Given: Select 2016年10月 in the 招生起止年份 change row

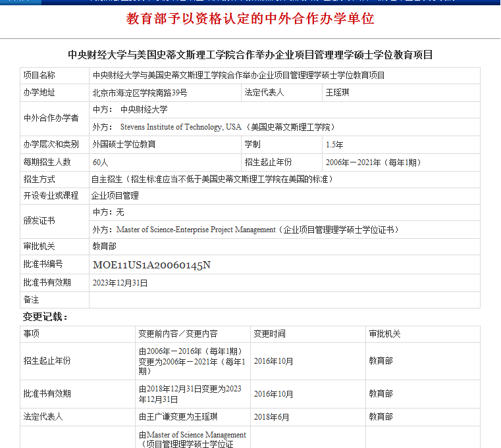Looking at the screenshot, I should [x=273, y=361].
